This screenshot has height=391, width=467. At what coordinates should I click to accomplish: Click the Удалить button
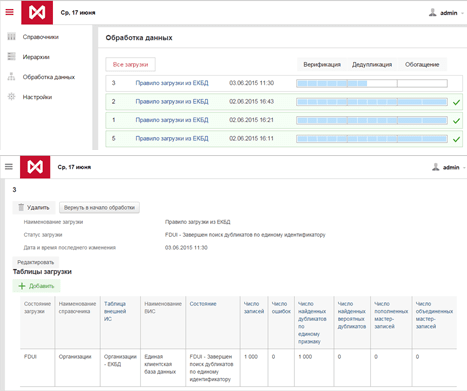click(33, 208)
